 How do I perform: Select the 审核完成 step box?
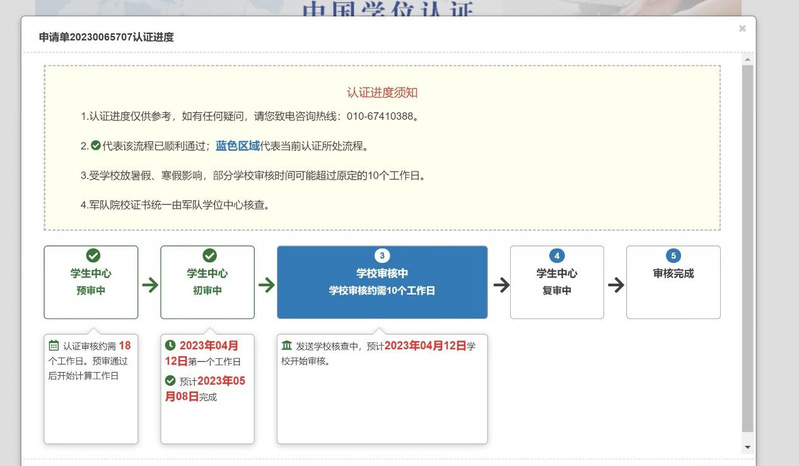click(x=673, y=283)
